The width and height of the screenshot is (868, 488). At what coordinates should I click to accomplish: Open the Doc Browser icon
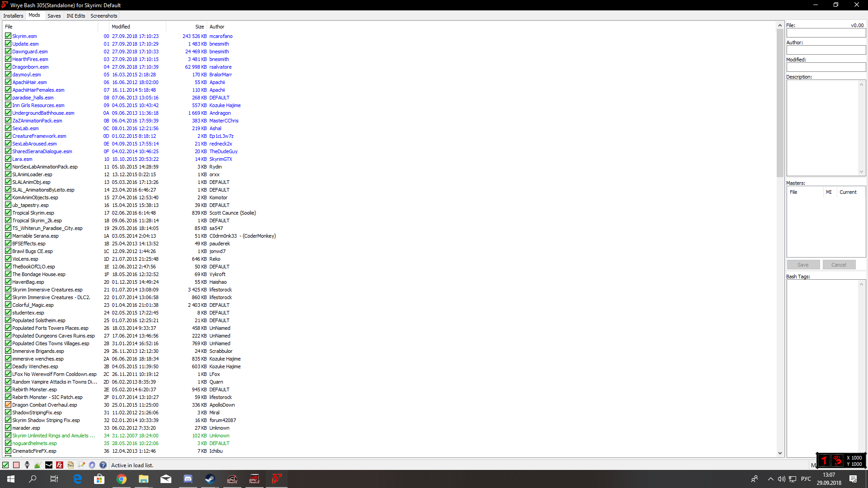[71, 465]
